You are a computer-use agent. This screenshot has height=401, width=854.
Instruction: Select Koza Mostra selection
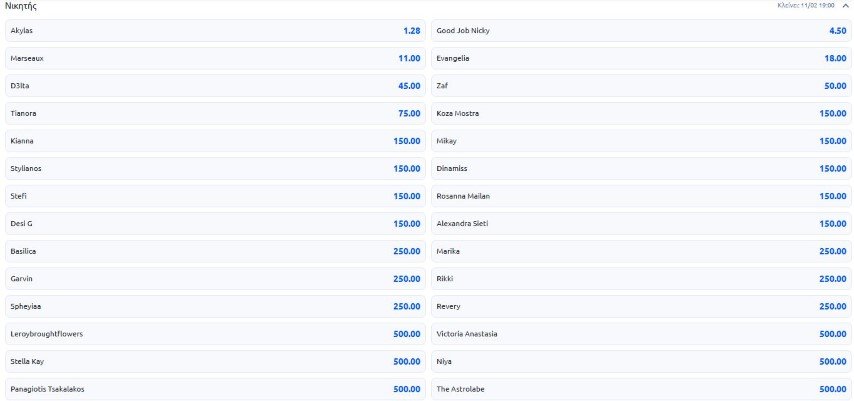click(x=641, y=114)
